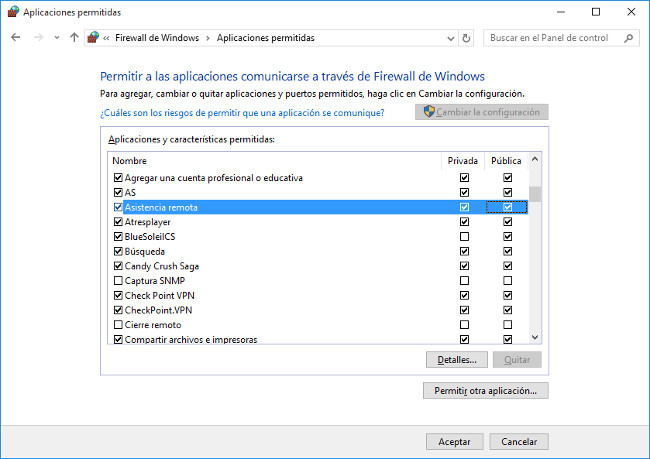Toggle the CheckPoint.VPN name checkbox

pos(118,310)
